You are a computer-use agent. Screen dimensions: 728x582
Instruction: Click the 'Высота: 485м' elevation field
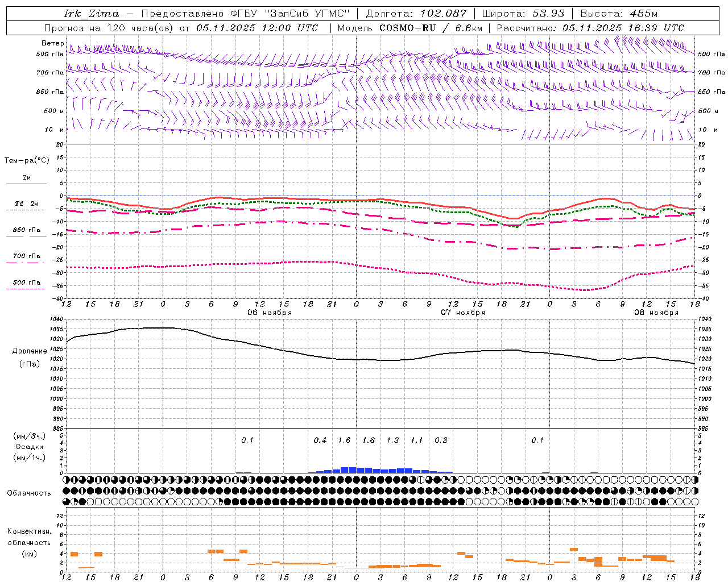(619, 14)
